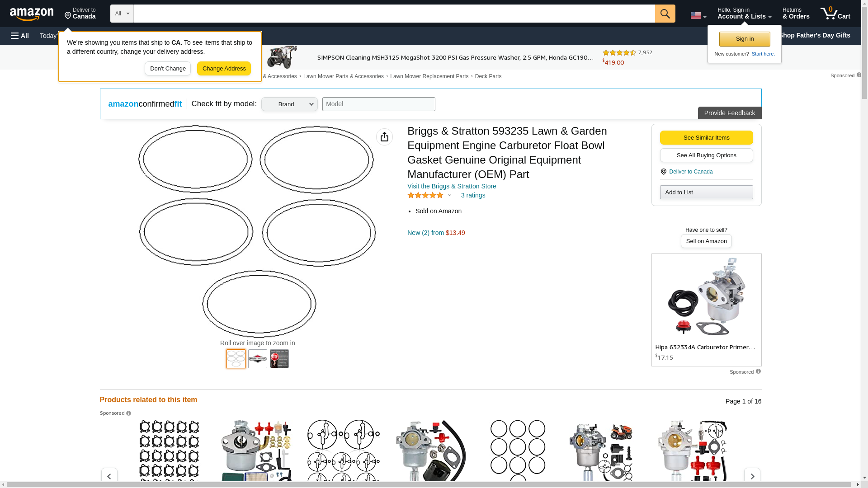Visit the Briggs & Stratton Store link

(x=452, y=186)
